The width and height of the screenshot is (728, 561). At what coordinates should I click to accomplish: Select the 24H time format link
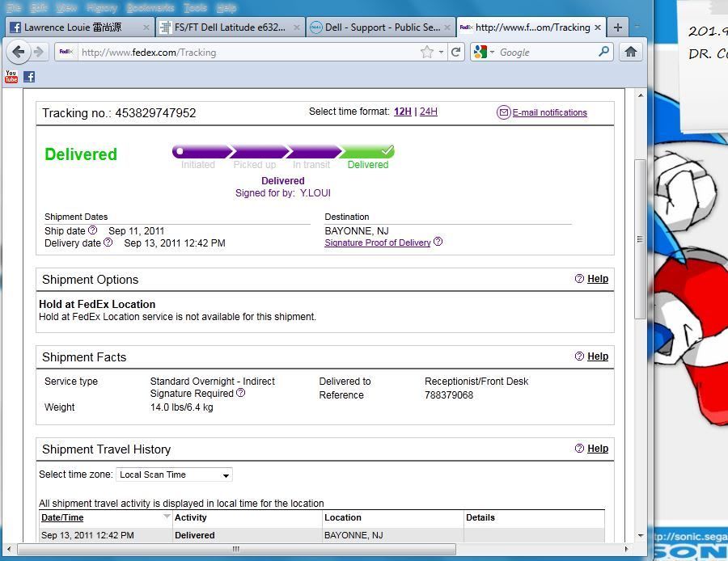429,112
